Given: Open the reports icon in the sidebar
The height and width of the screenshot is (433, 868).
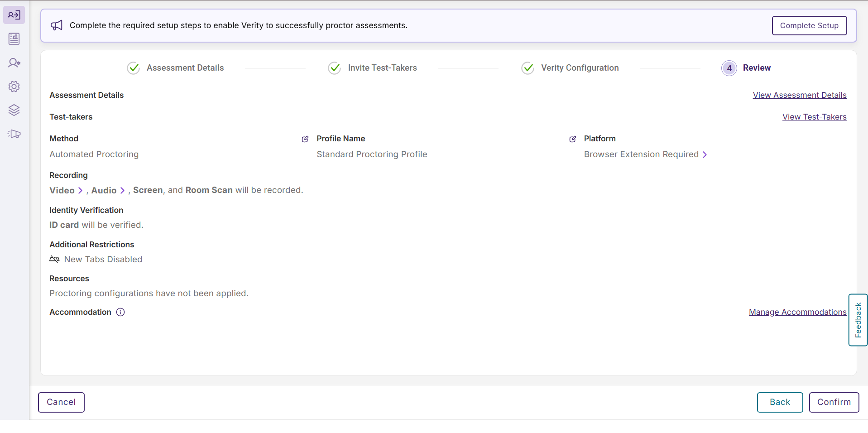Looking at the screenshot, I should click(x=14, y=39).
